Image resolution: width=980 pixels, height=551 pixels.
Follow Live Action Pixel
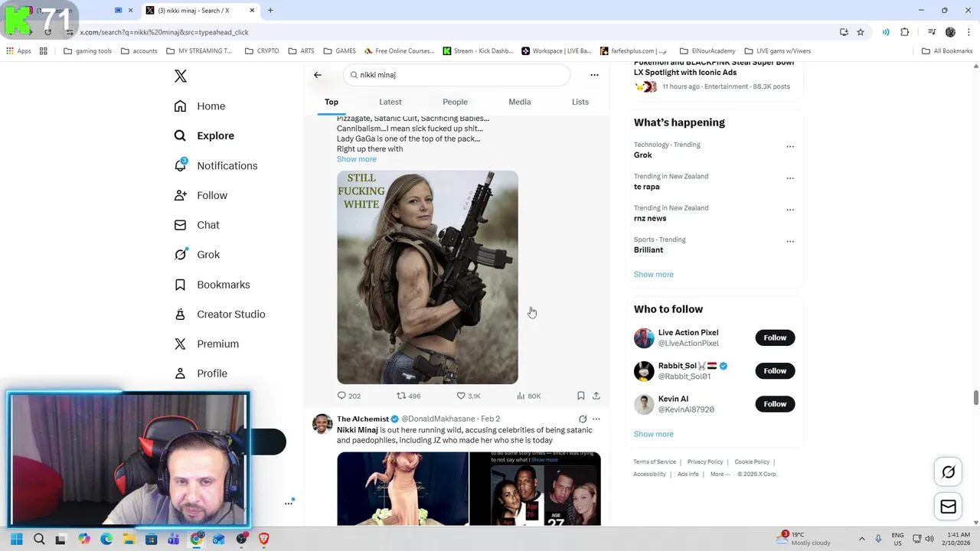click(775, 337)
